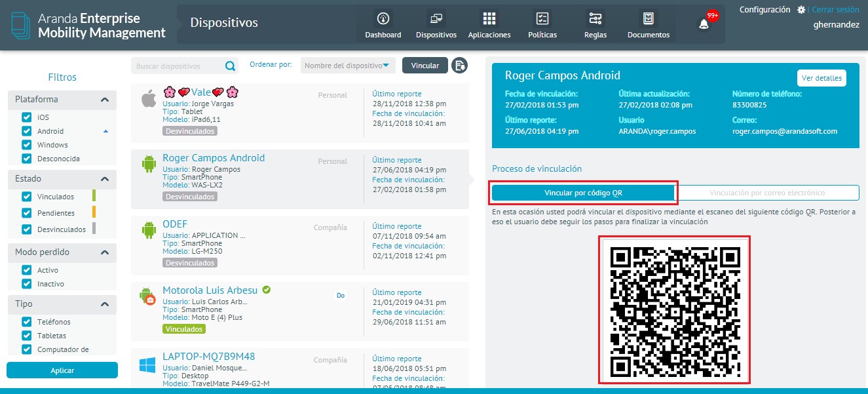
Task: Click the Aranda Enterprise Mobility Management logo
Action: coord(88,26)
